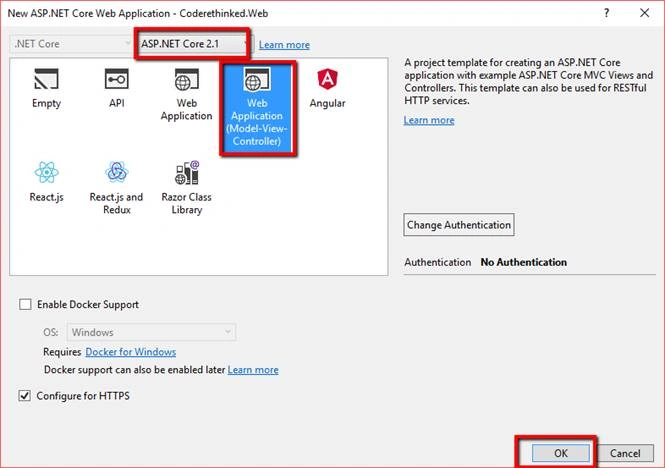Click the Authentication label
Image resolution: width=665 pixels, height=468 pixels.
click(x=437, y=262)
